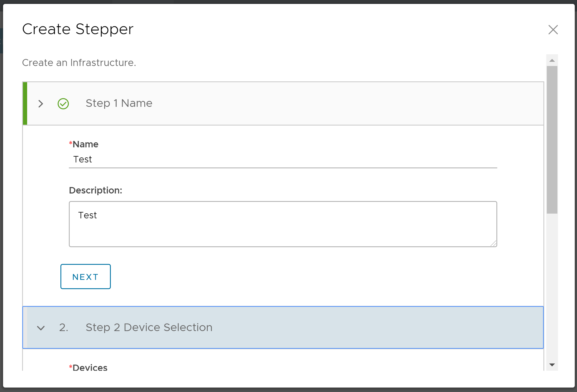Image resolution: width=577 pixels, height=392 pixels.
Task: Focus the Description text area
Action: pos(283,224)
